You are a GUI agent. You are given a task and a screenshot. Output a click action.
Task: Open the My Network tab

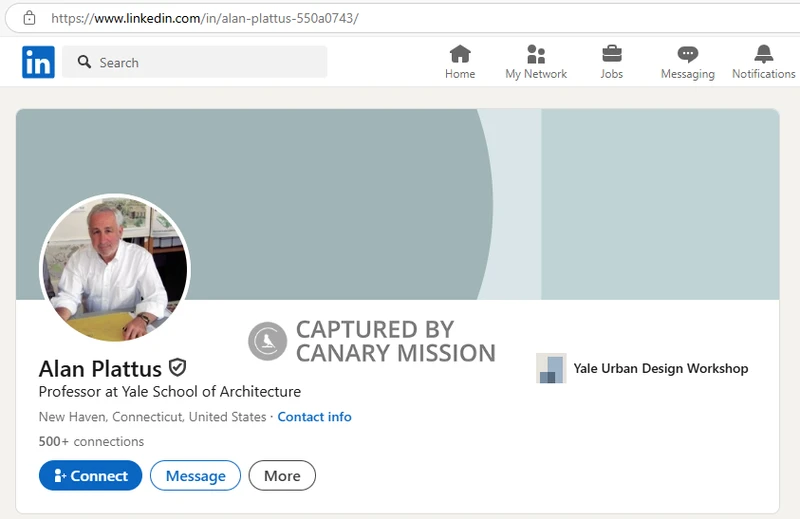click(x=536, y=62)
